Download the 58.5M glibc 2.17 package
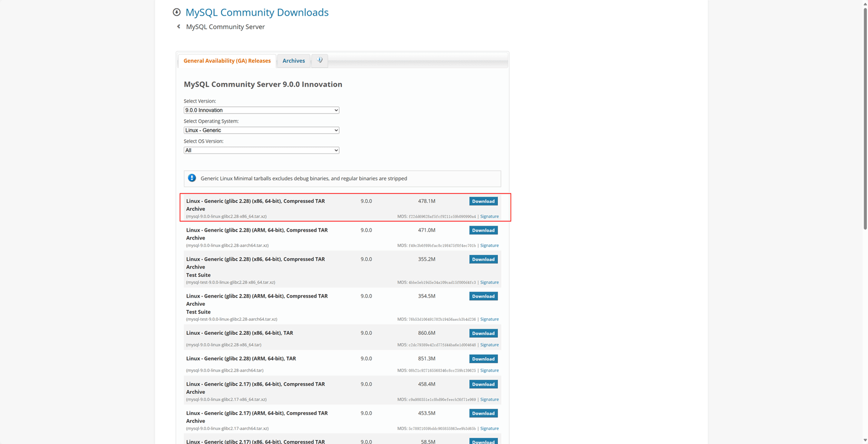Image resolution: width=868 pixels, height=444 pixels. 483,441
